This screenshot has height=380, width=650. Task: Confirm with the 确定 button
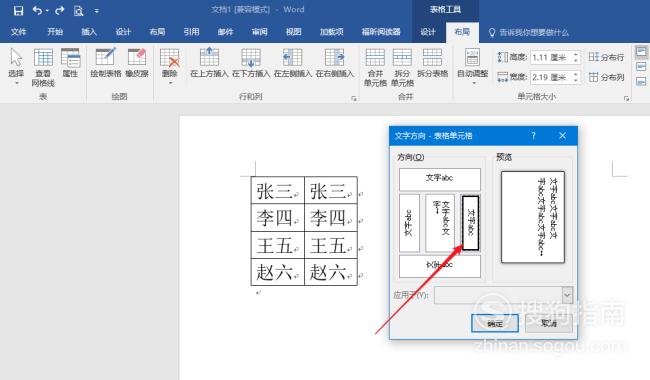[x=495, y=323]
